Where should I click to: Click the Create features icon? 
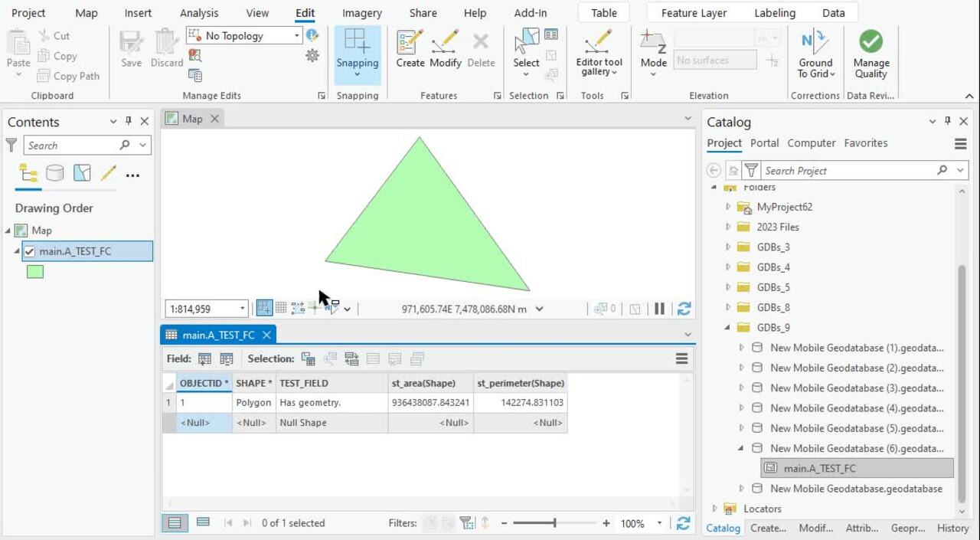pyautogui.click(x=410, y=48)
